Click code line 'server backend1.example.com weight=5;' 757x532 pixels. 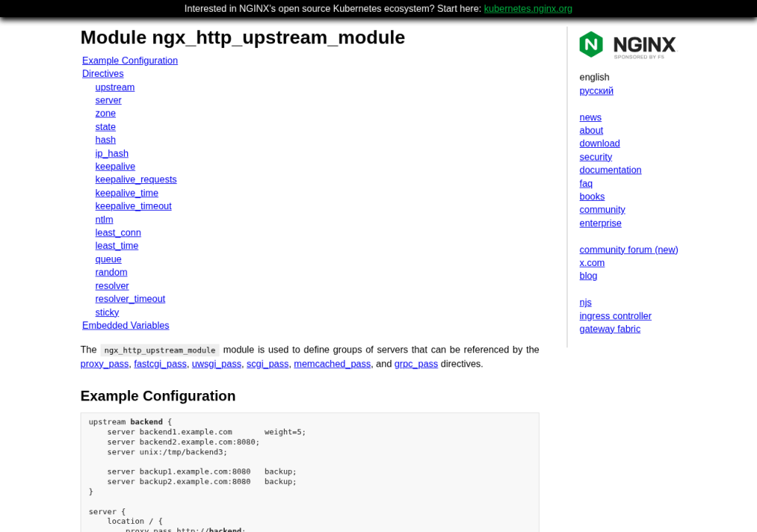206,432
